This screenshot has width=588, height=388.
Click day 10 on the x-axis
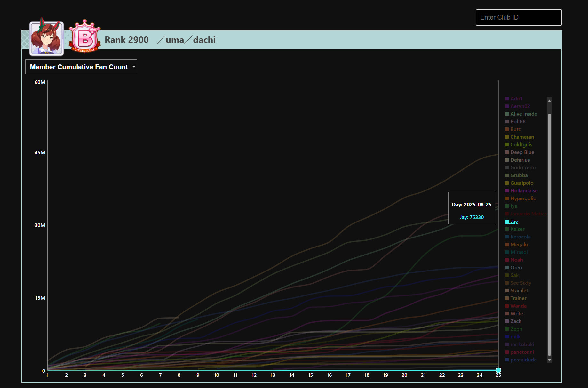[x=217, y=375]
